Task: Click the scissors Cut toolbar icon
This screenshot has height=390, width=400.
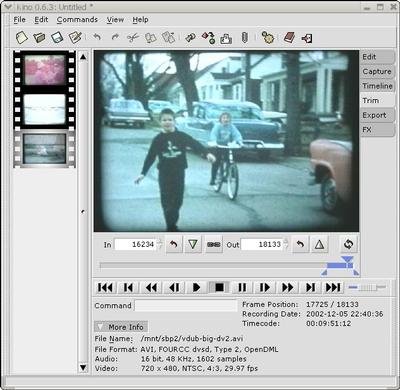Action: tap(133, 37)
